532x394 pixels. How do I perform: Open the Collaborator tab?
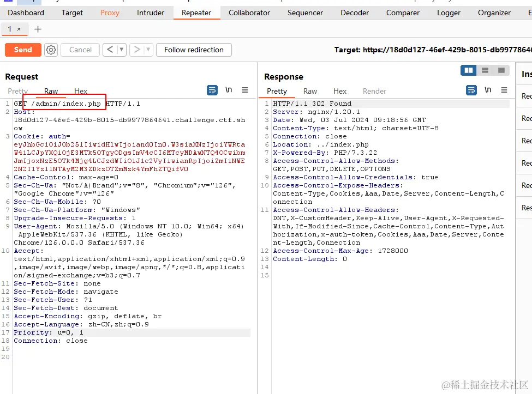pos(249,13)
